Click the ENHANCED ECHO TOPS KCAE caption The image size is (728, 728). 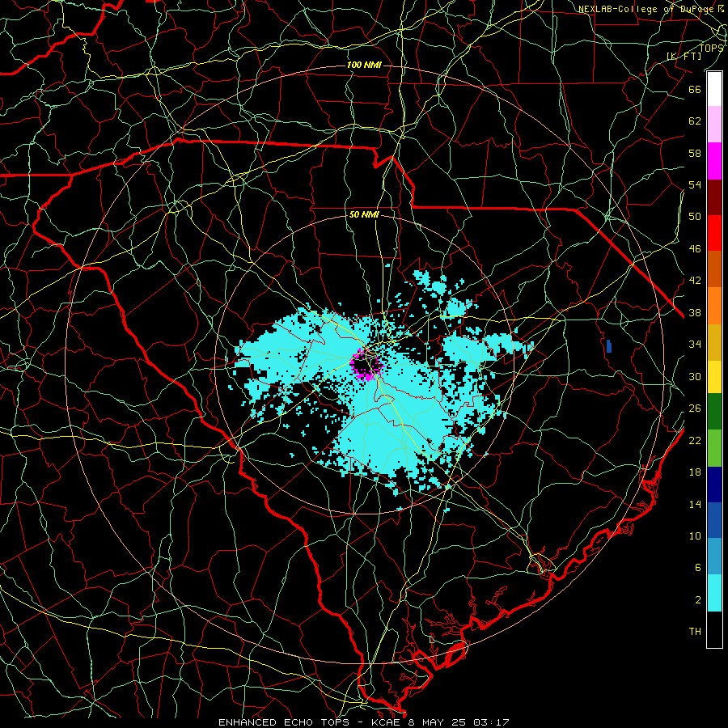pos(363,722)
